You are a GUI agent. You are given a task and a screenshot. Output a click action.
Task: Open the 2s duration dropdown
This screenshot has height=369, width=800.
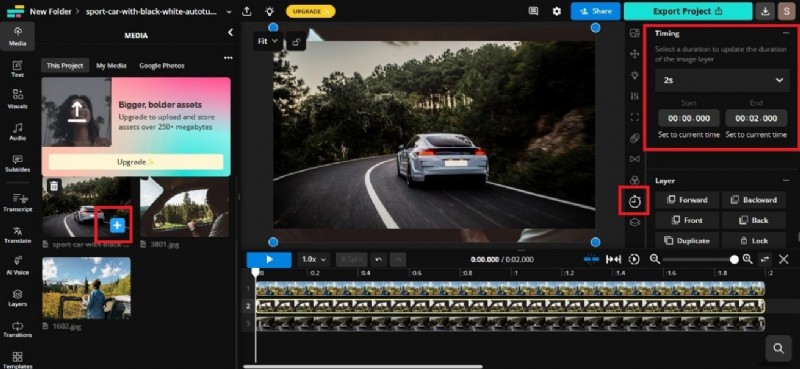point(722,80)
